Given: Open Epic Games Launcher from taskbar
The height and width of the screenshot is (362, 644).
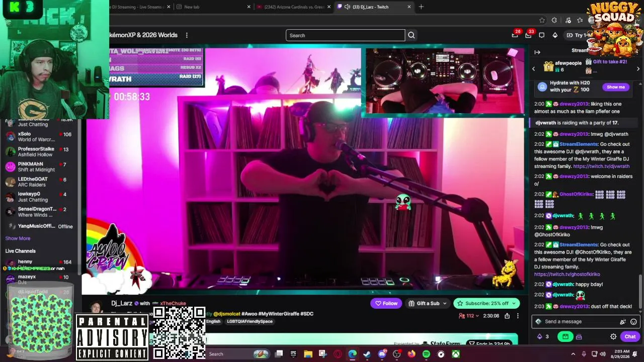Looking at the screenshot, I should click(x=293, y=354).
